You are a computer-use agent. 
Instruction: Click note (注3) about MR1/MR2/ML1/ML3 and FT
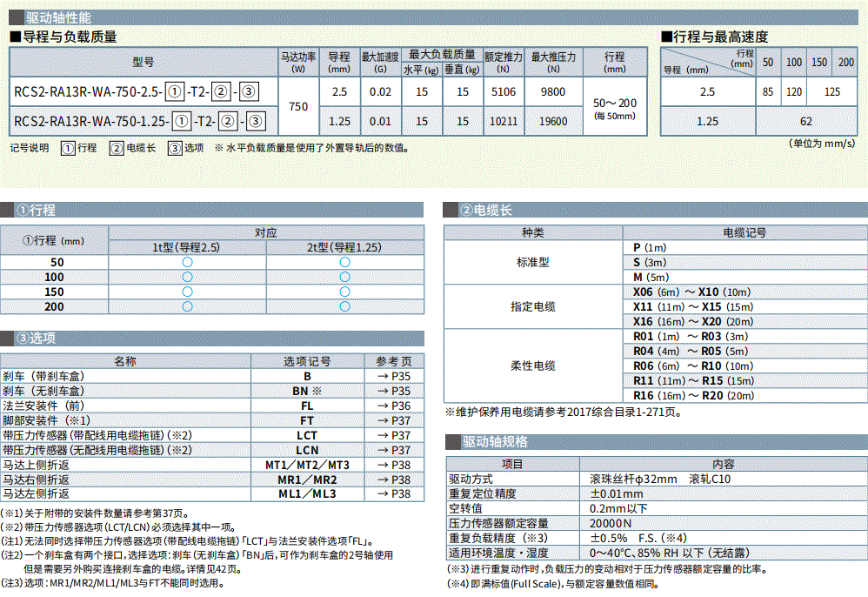(x=112, y=583)
